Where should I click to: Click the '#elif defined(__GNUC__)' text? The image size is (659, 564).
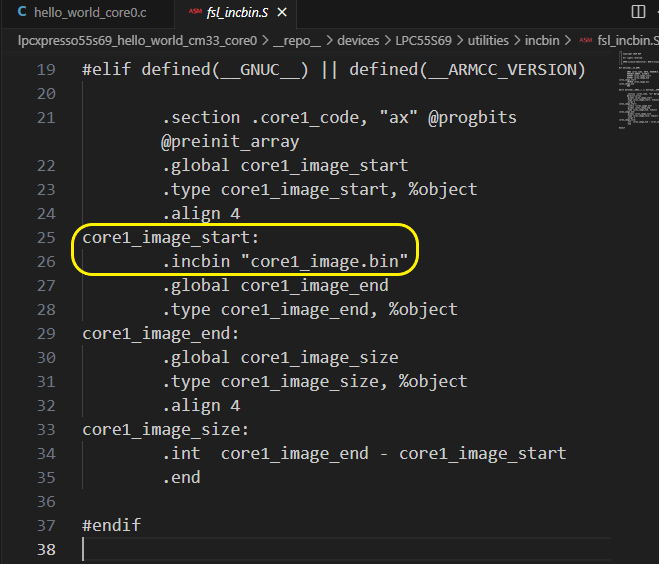tap(195, 69)
